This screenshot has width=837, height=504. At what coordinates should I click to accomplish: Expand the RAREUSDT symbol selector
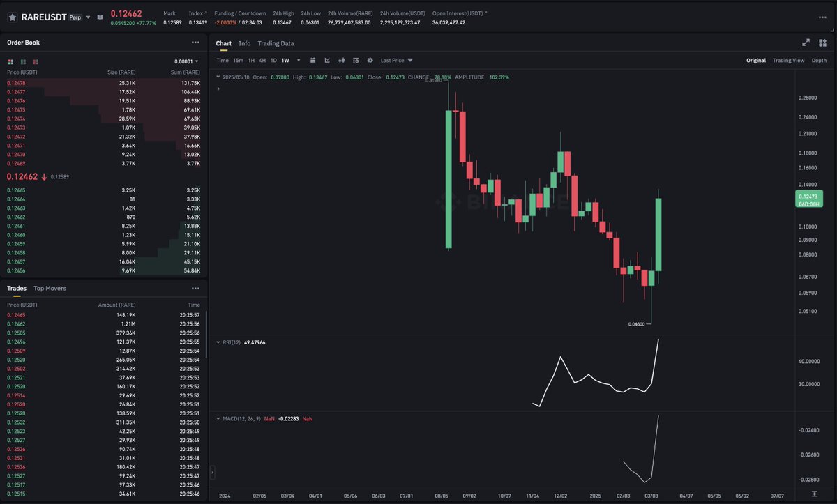(x=89, y=17)
